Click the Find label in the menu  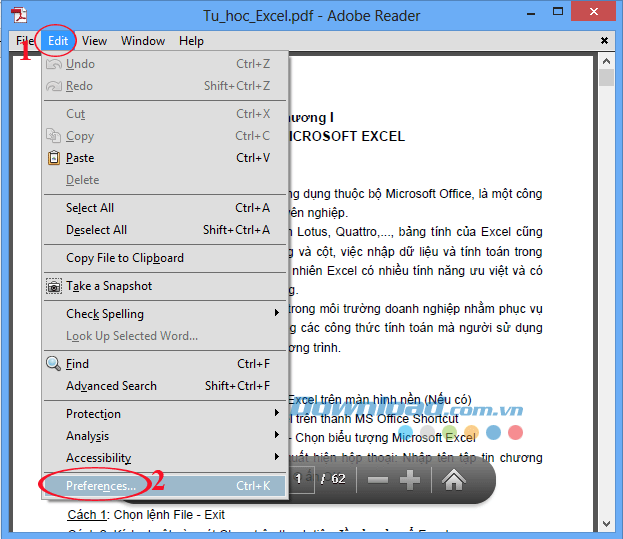coord(77,364)
